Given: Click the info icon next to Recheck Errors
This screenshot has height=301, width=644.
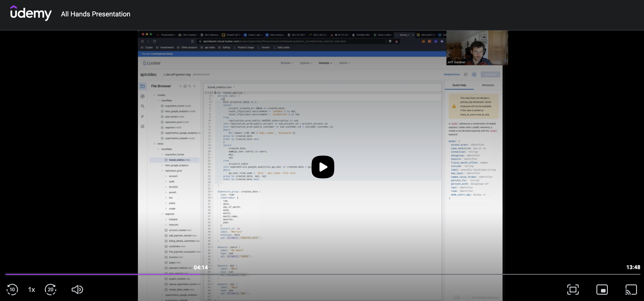Looking at the screenshot, I should 474,74.
